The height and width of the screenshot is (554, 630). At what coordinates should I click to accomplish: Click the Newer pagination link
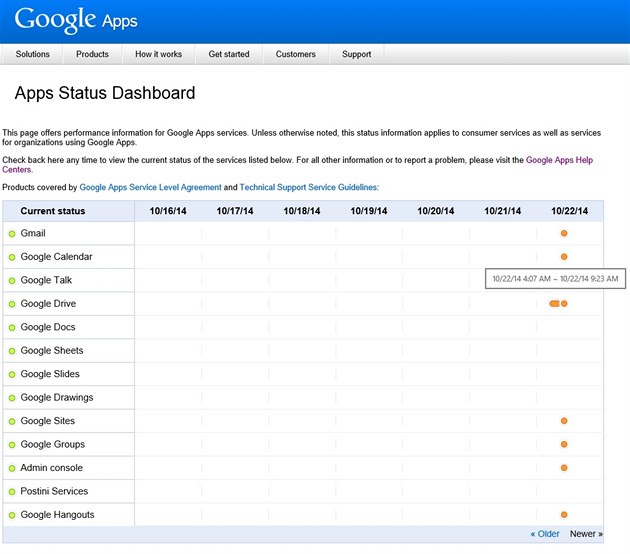(x=586, y=534)
